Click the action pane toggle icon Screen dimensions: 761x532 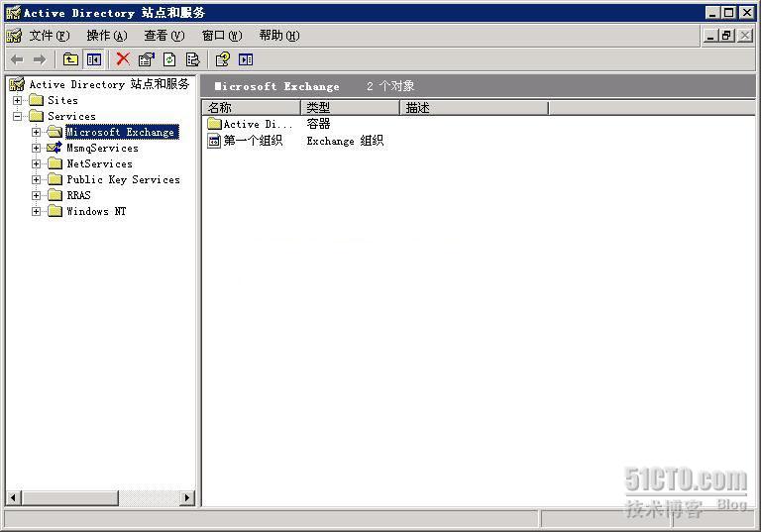(x=246, y=59)
